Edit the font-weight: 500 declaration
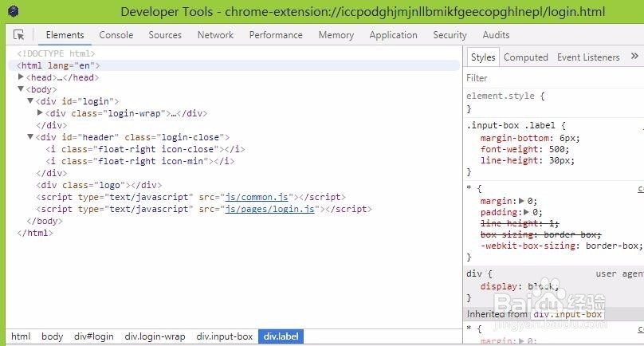This screenshot has height=346, width=644. click(x=525, y=149)
